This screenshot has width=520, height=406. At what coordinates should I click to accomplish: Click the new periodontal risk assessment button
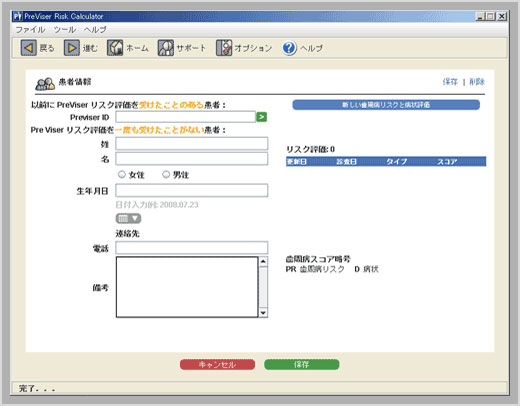[386, 105]
